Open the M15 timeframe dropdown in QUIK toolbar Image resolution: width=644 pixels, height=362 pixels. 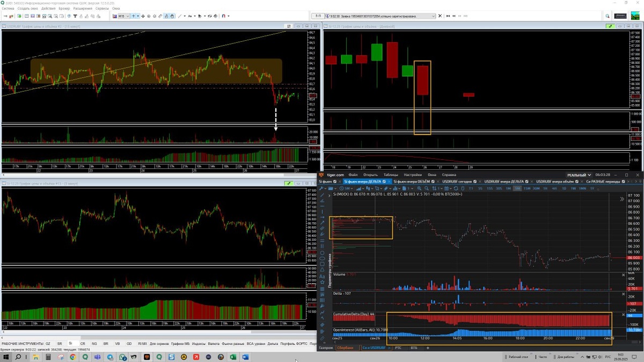tap(124, 16)
